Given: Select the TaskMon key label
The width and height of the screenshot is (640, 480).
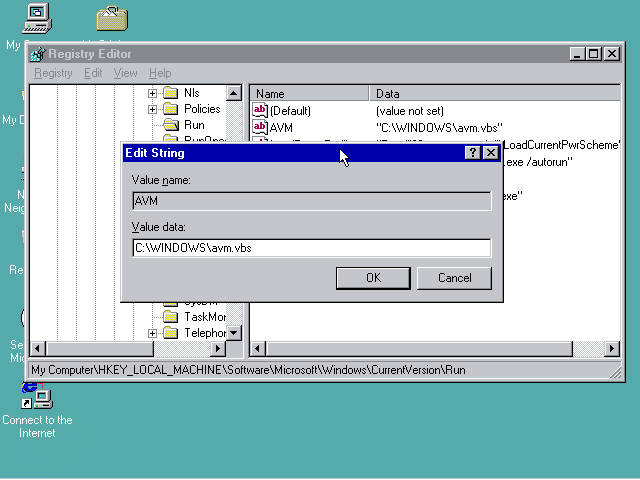Looking at the screenshot, I should tap(204, 317).
